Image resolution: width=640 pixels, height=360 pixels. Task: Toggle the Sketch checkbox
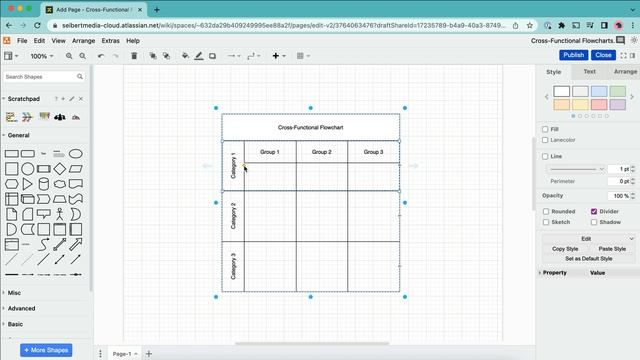[x=546, y=222]
